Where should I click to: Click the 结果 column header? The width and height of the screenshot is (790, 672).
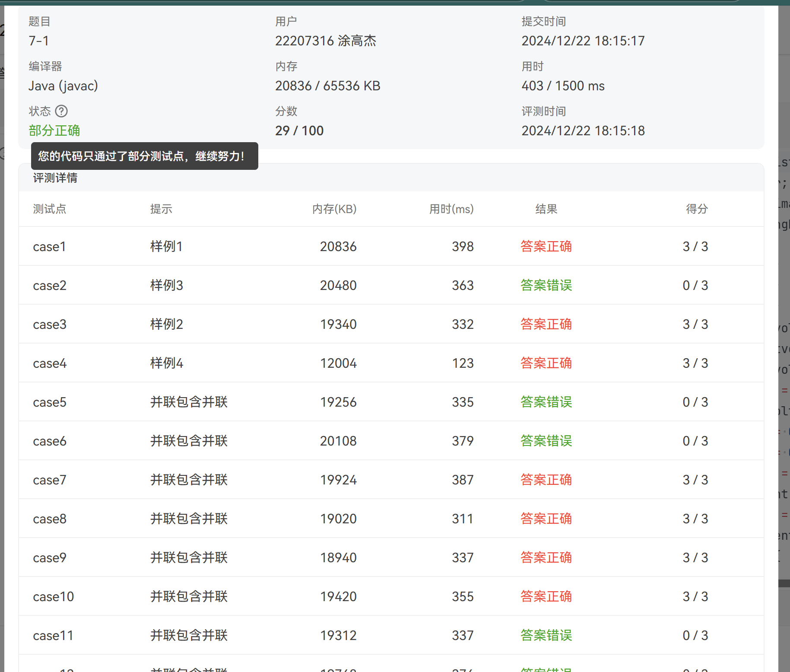click(546, 209)
